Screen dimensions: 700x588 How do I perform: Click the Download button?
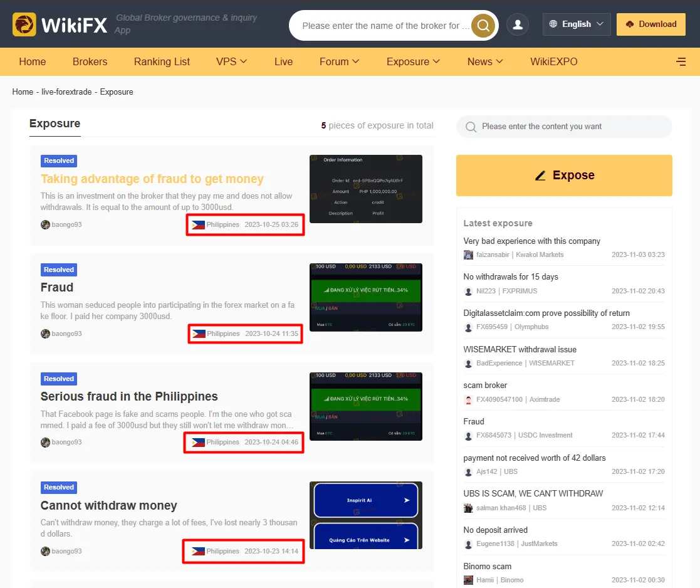pyautogui.click(x=651, y=24)
